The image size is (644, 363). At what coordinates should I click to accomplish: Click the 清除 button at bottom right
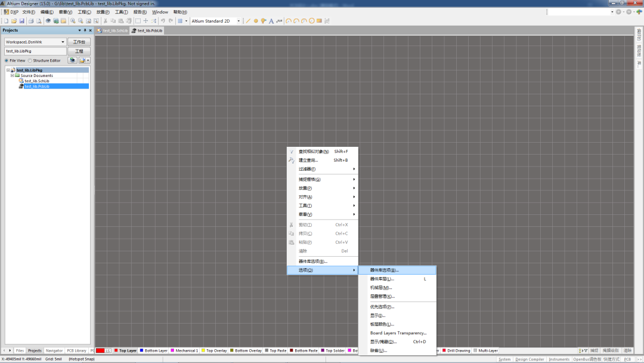click(627, 350)
